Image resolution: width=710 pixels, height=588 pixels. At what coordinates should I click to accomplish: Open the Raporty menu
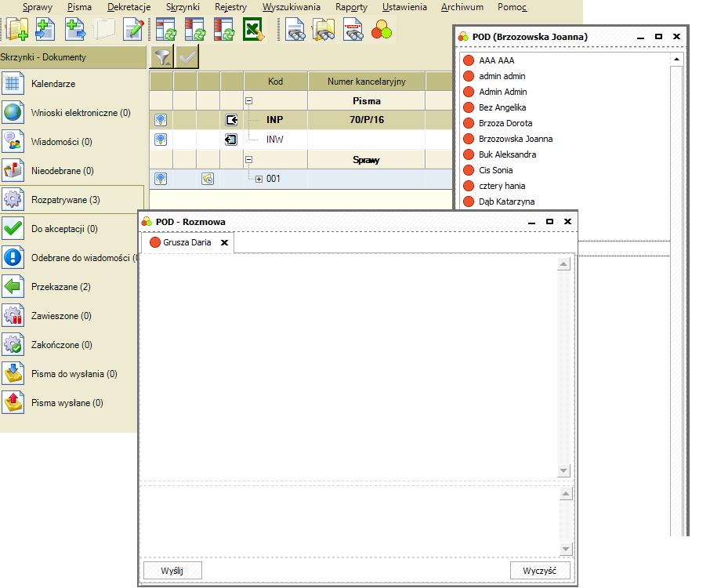(x=351, y=7)
